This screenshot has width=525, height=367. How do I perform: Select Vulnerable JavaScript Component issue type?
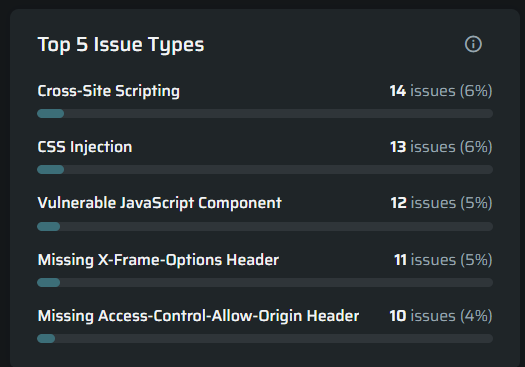click(159, 203)
